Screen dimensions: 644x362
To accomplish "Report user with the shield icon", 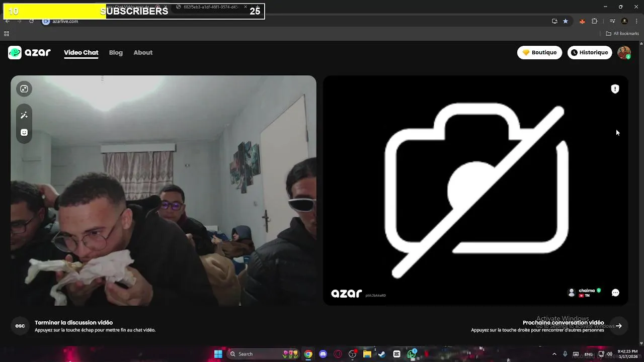I will pos(615,89).
